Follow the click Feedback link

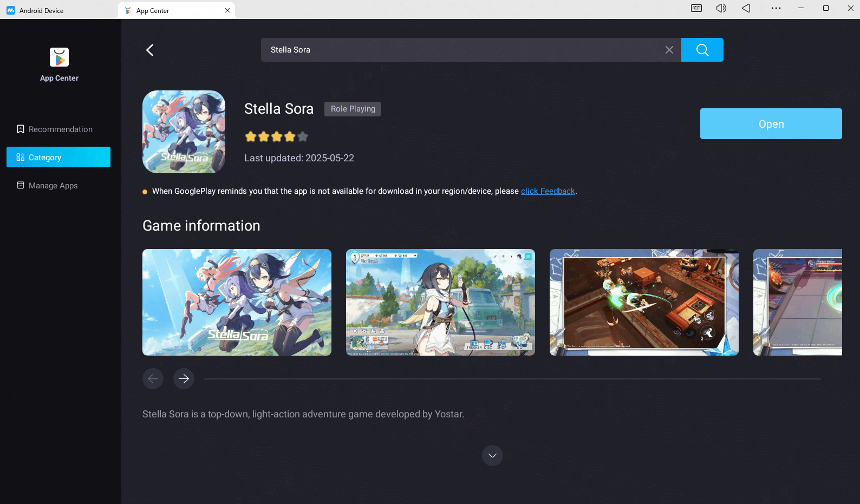548,191
